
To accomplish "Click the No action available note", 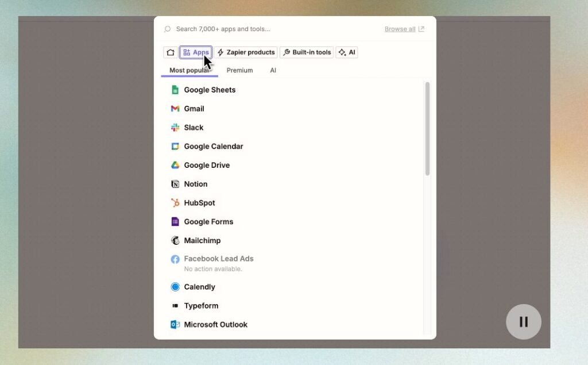I will pos(212,269).
